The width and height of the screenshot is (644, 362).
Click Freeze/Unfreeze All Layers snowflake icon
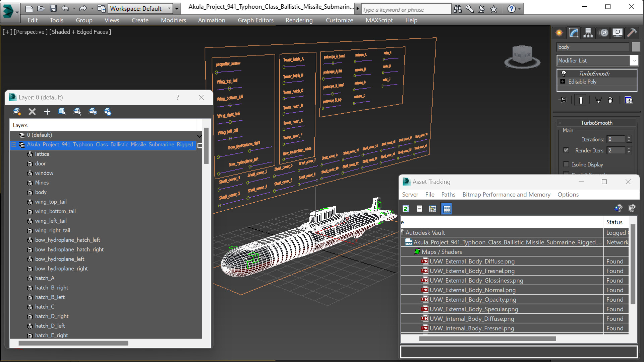coord(108,112)
